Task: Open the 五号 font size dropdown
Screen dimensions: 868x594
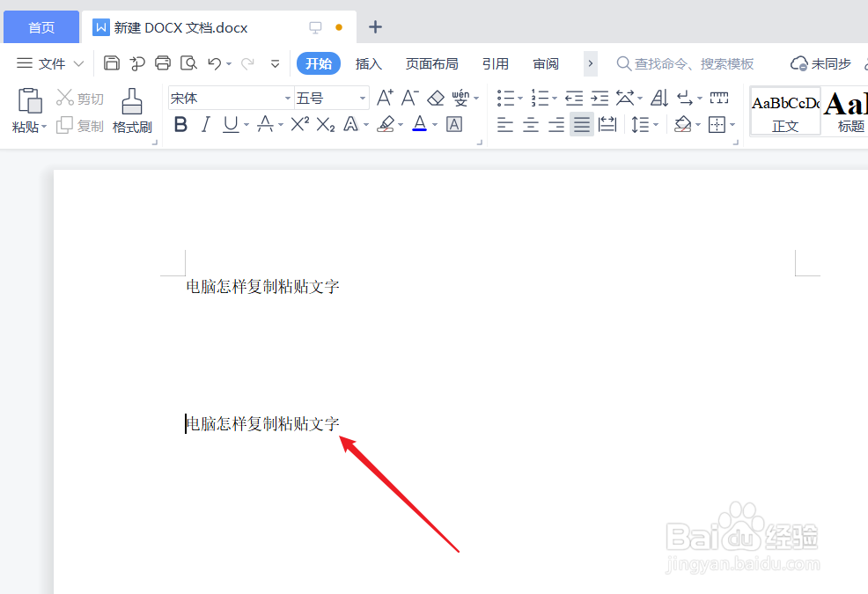Action: (361, 97)
